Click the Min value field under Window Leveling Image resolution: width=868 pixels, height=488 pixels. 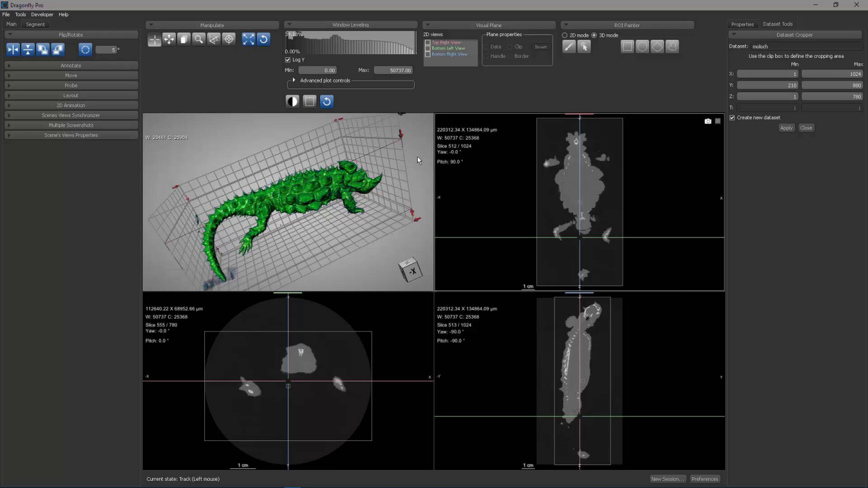click(x=318, y=70)
